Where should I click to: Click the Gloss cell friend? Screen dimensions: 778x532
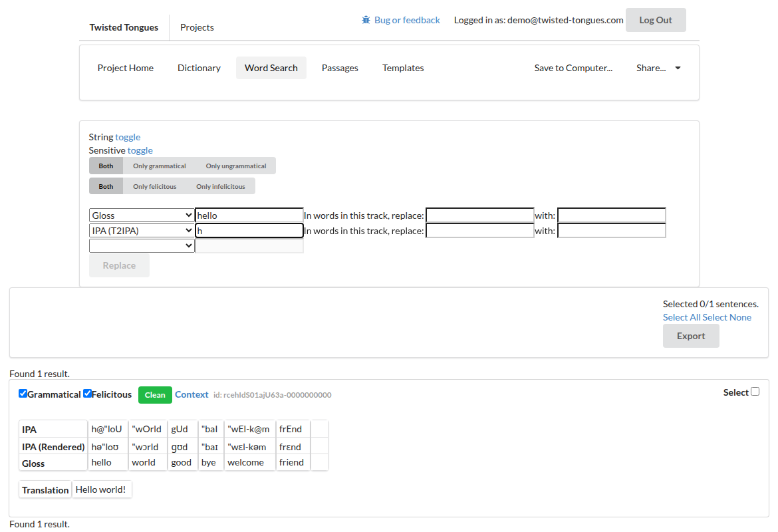(x=293, y=463)
